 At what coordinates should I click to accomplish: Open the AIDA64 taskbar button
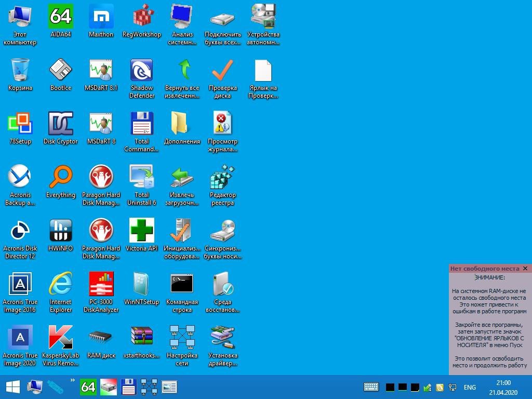88,387
